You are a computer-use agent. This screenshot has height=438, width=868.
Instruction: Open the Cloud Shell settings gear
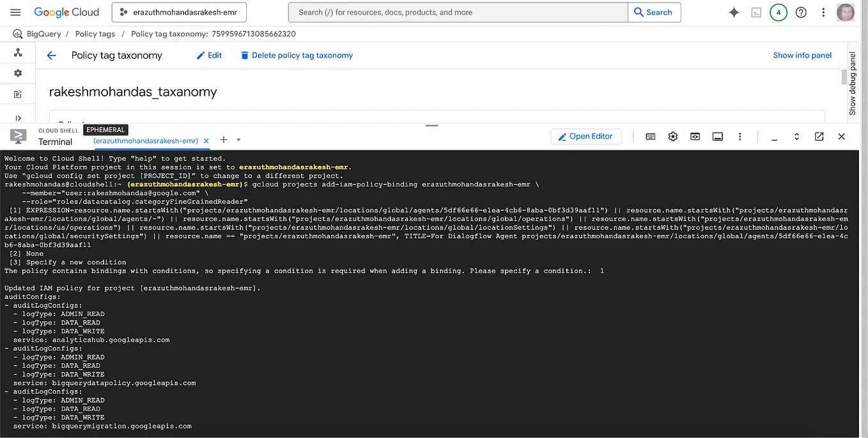(672, 136)
